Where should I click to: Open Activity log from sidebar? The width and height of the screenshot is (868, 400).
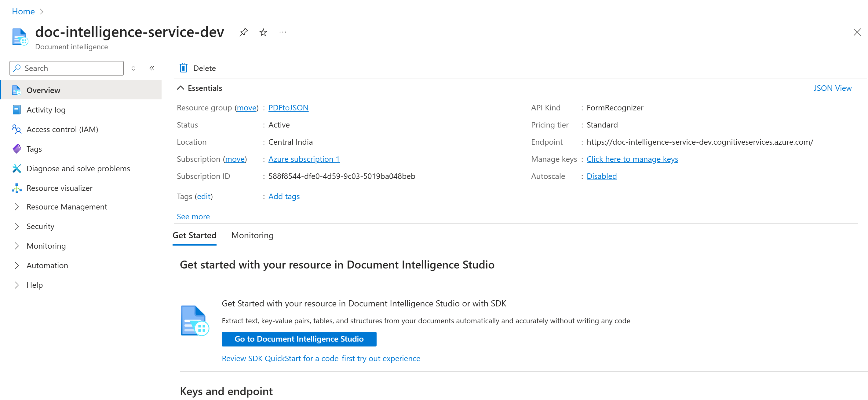[46, 109]
